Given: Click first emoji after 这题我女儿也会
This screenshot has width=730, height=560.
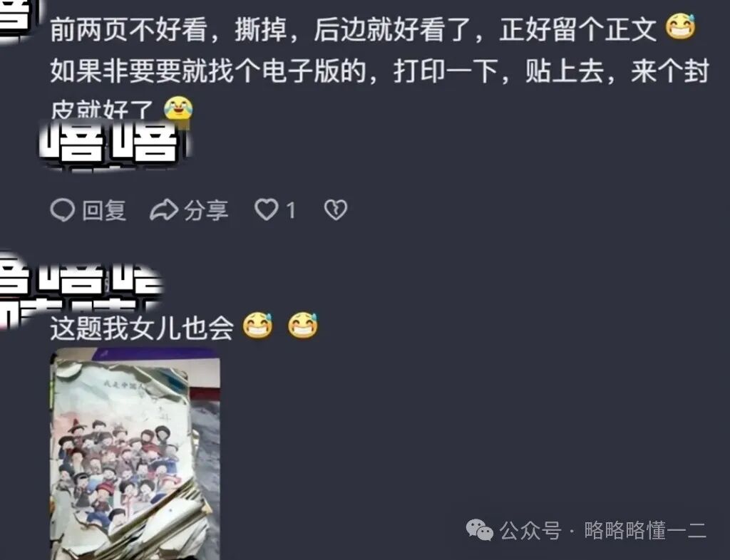Looking at the screenshot, I should [257, 325].
